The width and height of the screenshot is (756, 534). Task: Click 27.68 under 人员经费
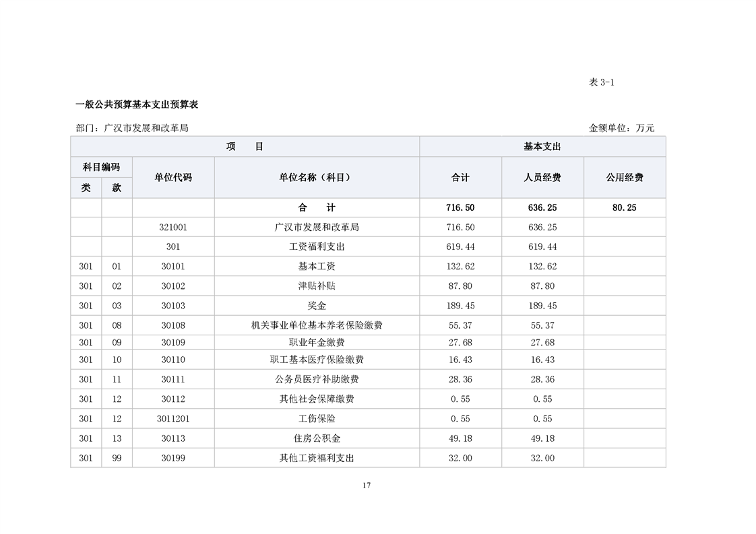542,343
